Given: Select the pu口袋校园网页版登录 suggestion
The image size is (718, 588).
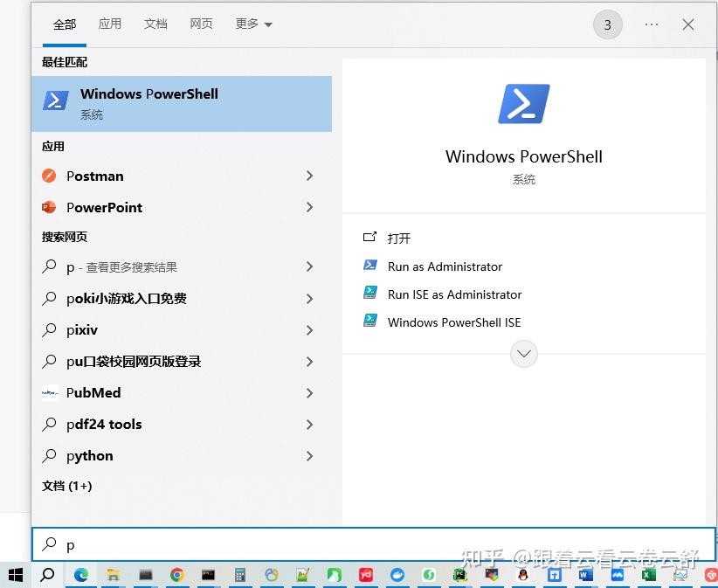Looking at the screenshot, I should [x=182, y=362].
